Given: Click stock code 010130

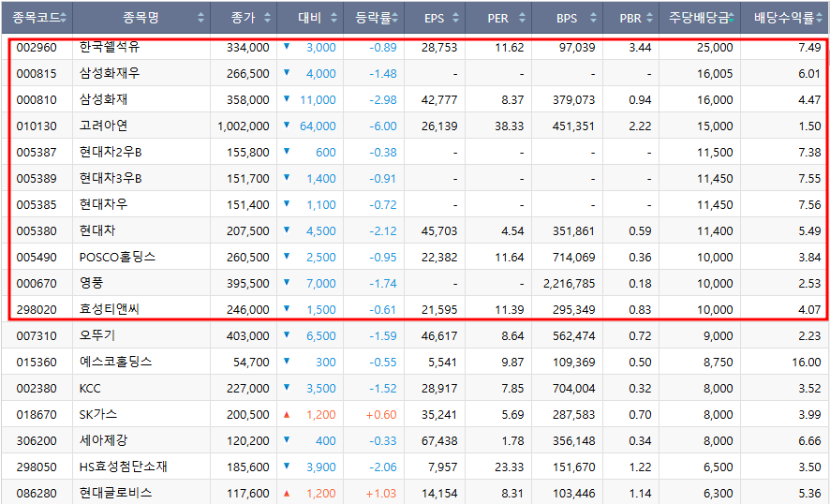Looking at the screenshot, I should click(x=37, y=126).
